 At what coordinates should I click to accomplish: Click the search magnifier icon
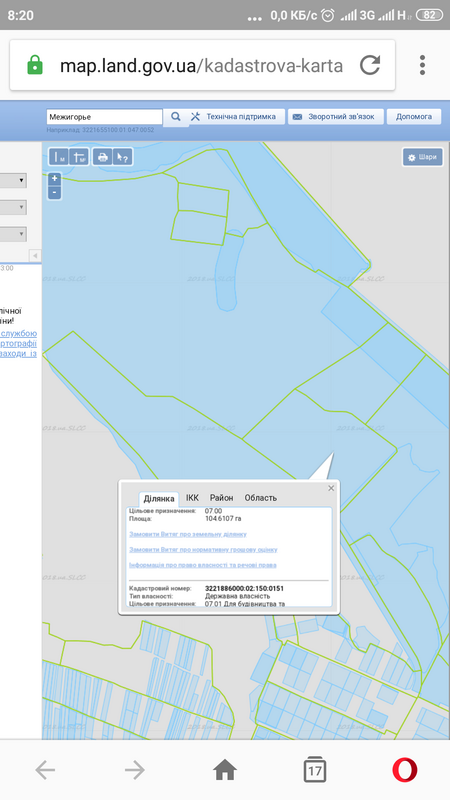point(176,117)
